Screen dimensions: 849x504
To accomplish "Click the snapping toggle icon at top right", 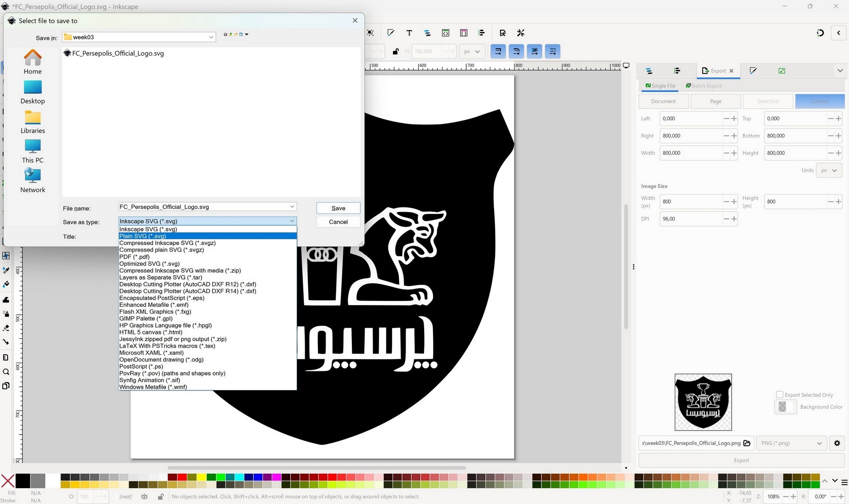I will pos(820,33).
